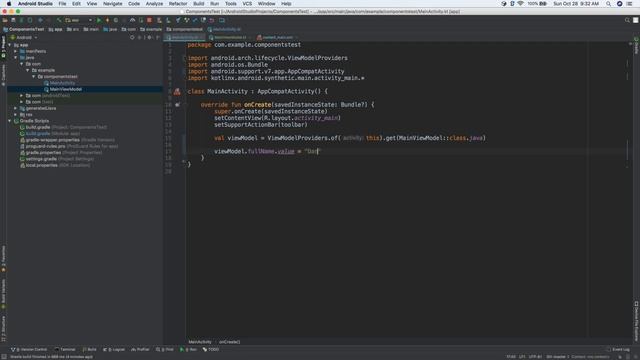Open the Project tool window side tab
Viewport: 640px width, 360px height.
[x=3, y=47]
